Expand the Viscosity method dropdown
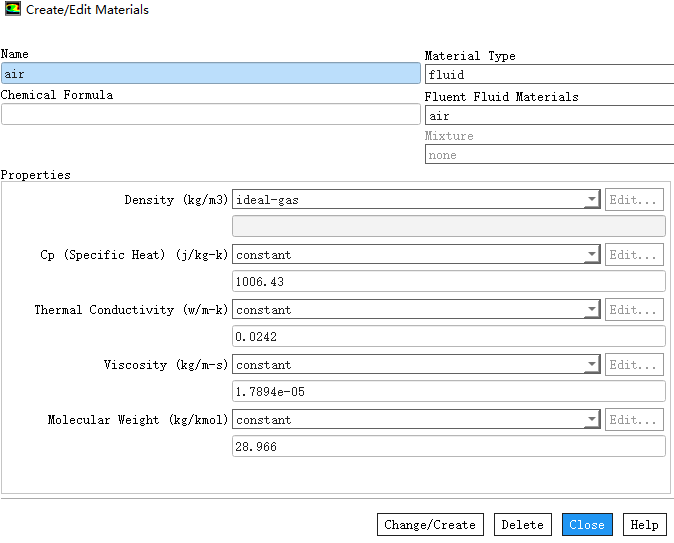This screenshot has width=674, height=543. 416,365
